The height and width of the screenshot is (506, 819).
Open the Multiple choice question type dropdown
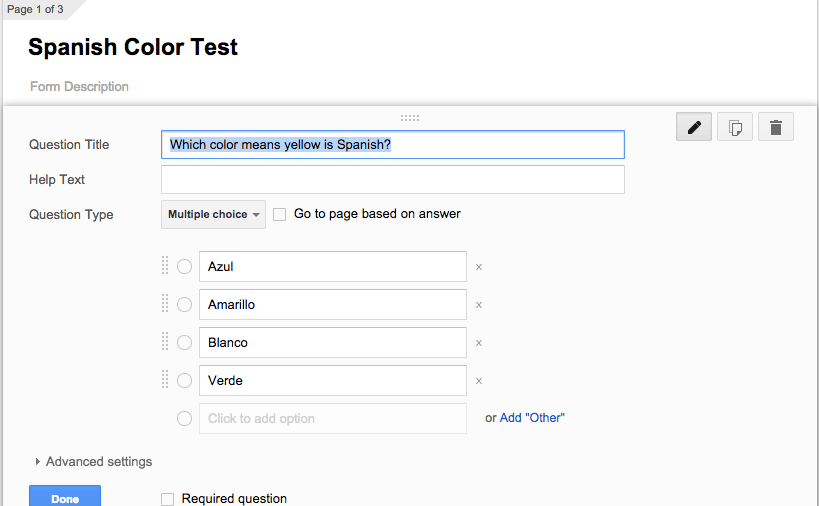pyautogui.click(x=213, y=215)
